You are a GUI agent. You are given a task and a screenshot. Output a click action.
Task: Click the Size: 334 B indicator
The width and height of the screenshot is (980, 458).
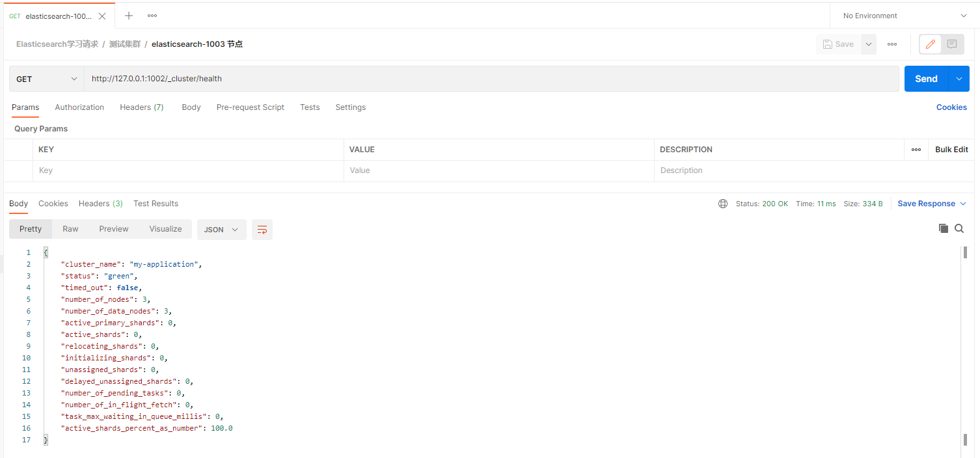(x=864, y=204)
